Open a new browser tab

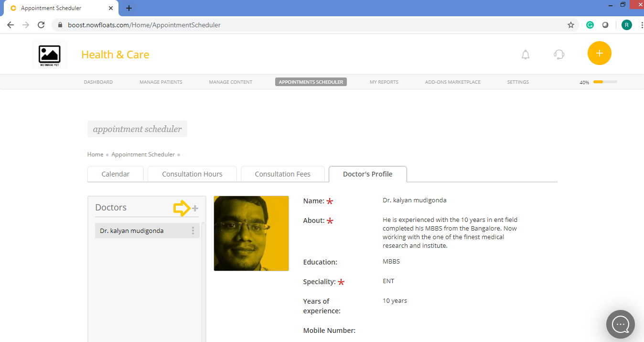click(x=129, y=8)
